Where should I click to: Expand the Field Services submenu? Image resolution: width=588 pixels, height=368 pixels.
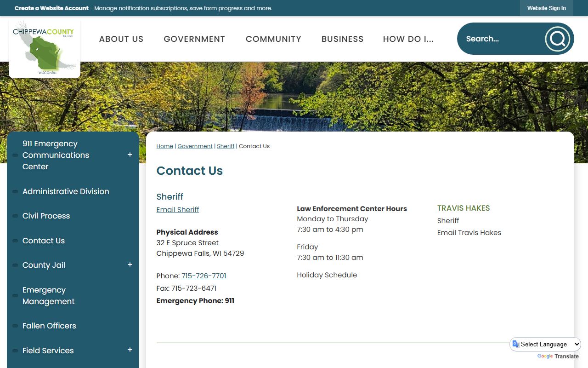[x=130, y=351]
